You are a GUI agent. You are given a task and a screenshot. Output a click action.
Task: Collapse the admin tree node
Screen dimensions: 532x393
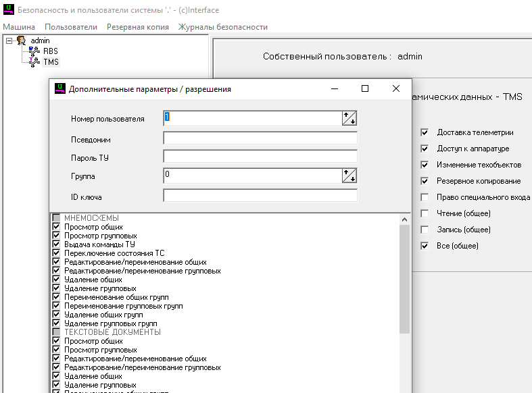pos(9,41)
